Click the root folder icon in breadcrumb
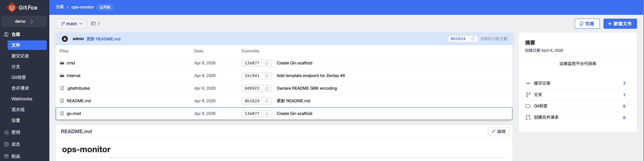 [93, 23]
